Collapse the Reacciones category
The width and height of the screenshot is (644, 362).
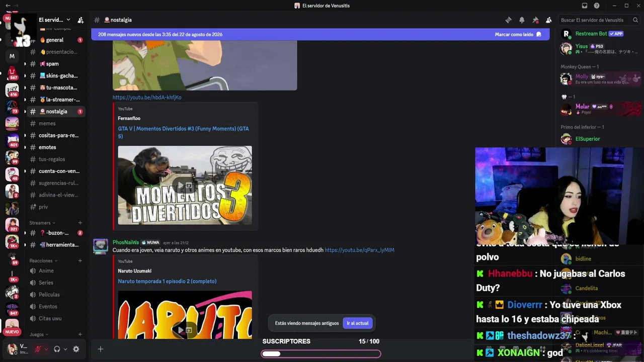coord(43,261)
